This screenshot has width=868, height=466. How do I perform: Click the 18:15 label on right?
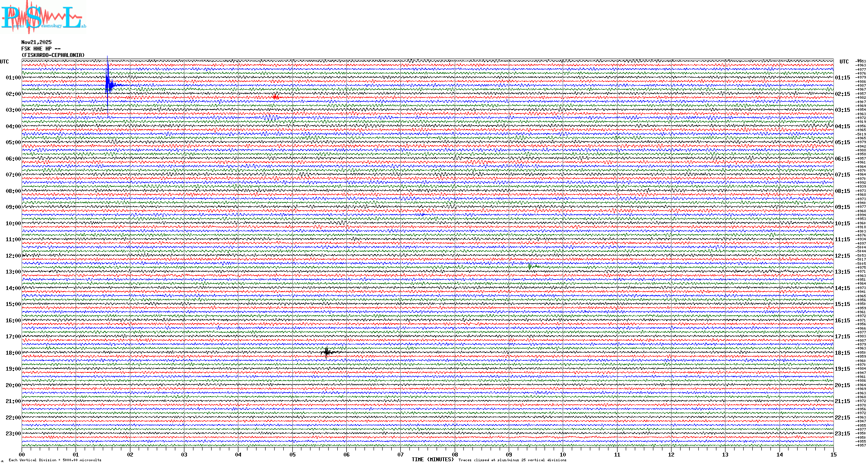point(842,353)
